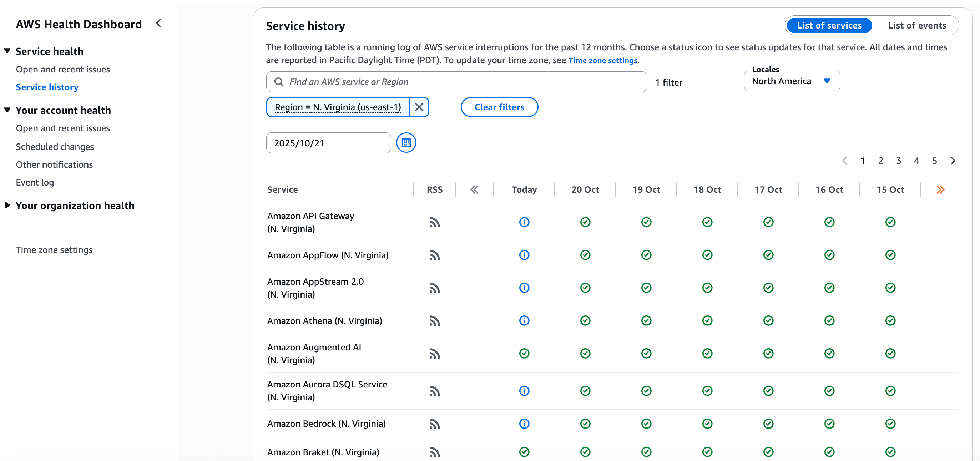Image resolution: width=980 pixels, height=461 pixels.
Task: Collapse the AWS Health Dashboard sidebar
Action: click(159, 24)
